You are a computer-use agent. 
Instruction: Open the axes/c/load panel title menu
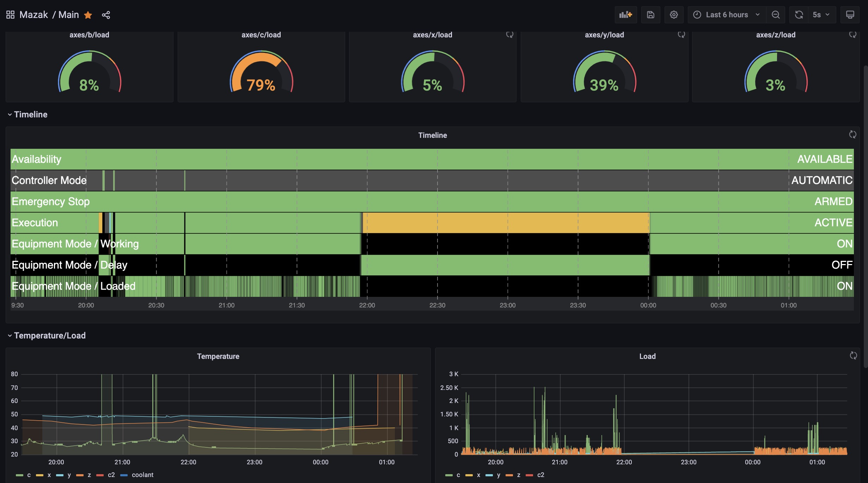tap(261, 35)
